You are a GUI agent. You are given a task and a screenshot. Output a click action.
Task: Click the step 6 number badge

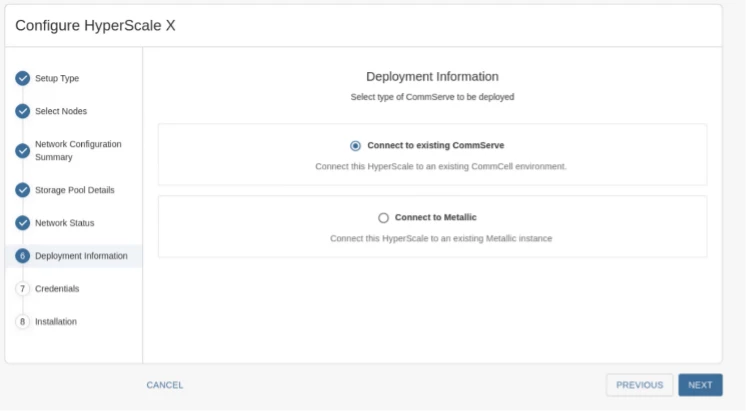click(x=22, y=256)
